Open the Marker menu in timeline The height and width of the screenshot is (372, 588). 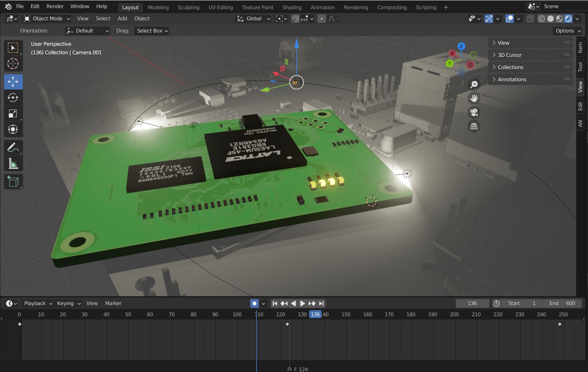point(113,303)
